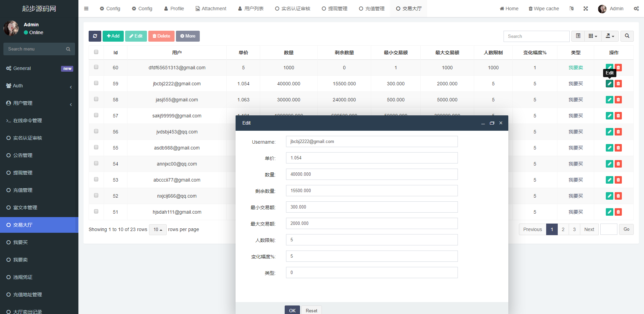Tick the checkbox for row 59

click(x=96, y=83)
